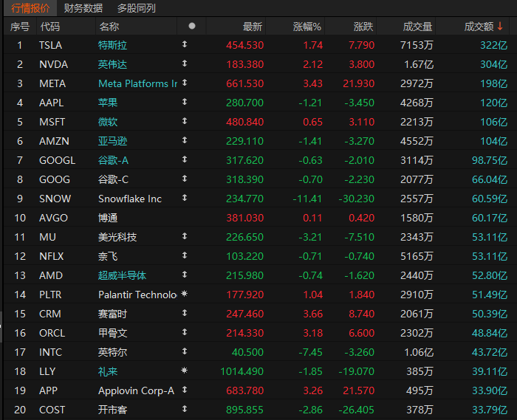Select the 美光科技 name cell

coord(117,237)
